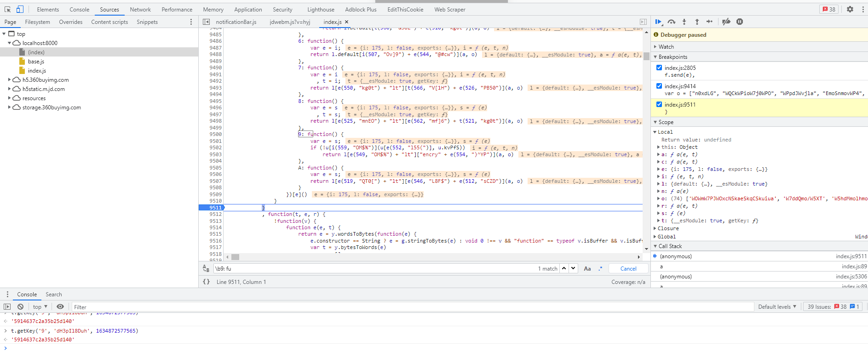Toggle the index.js:9511 breakpoint checkbox

[x=659, y=104]
